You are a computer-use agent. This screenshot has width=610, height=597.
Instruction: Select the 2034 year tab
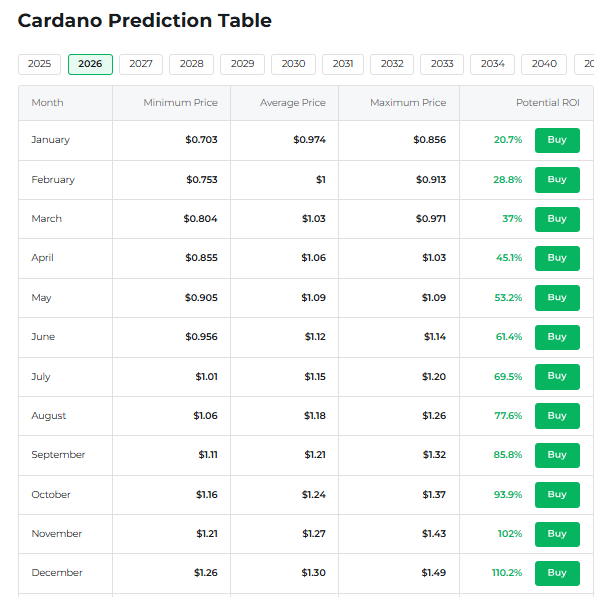coord(493,64)
